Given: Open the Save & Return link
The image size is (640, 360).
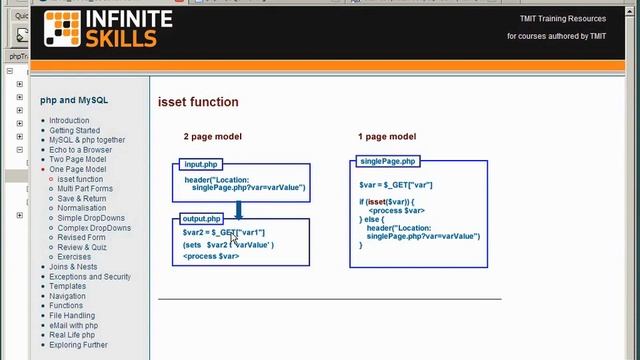Looking at the screenshot, I should pos(82,198).
